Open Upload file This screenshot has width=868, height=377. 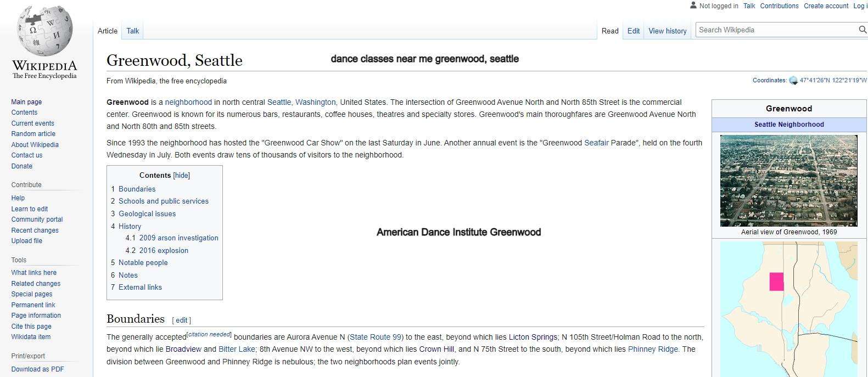(27, 241)
